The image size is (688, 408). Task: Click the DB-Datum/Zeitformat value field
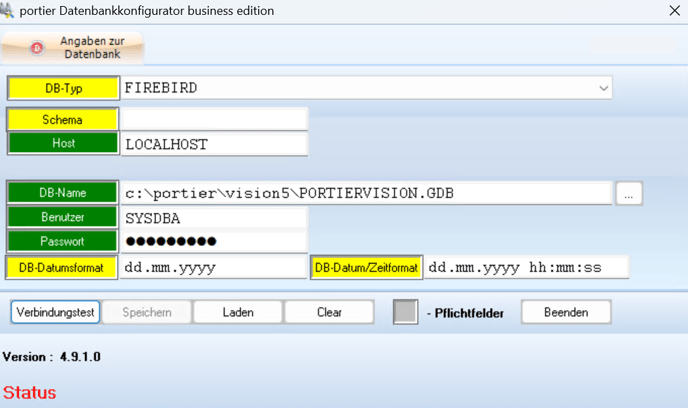pyautogui.click(x=527, y=267)
